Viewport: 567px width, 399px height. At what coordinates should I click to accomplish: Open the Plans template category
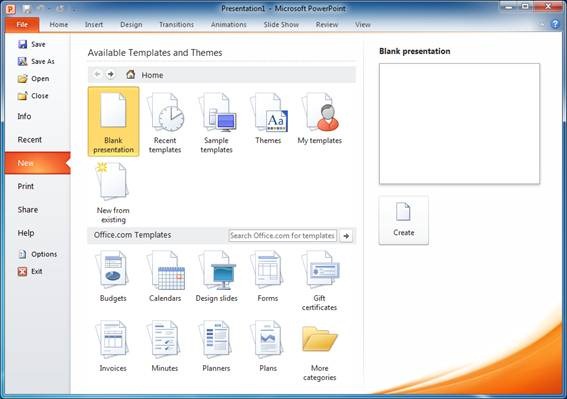click(268, 346)
